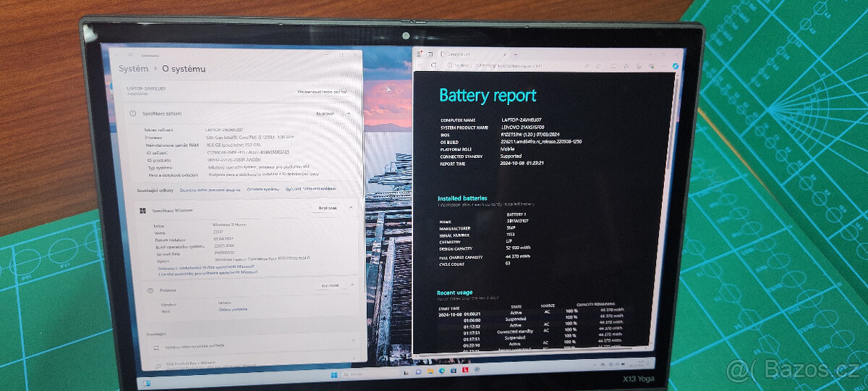Image resolution: width=868 pixels, height=391 pixels.
Task: Select the design capacity 52 900 mWh value
Action: click(x=519, y=248)
